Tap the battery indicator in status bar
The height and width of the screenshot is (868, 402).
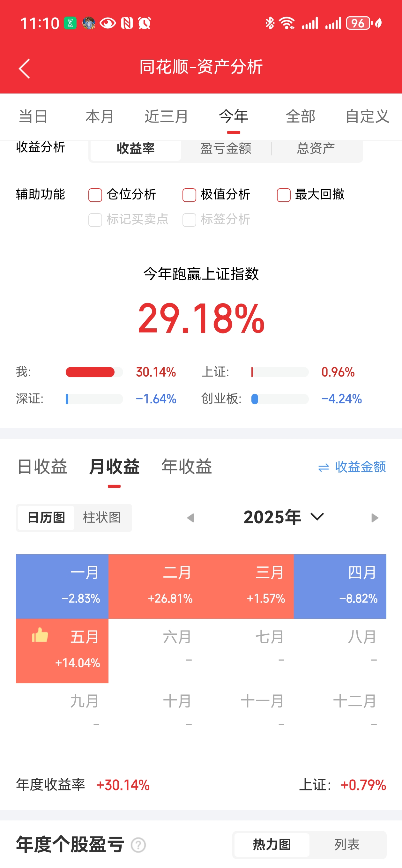[x=358, y=23]
